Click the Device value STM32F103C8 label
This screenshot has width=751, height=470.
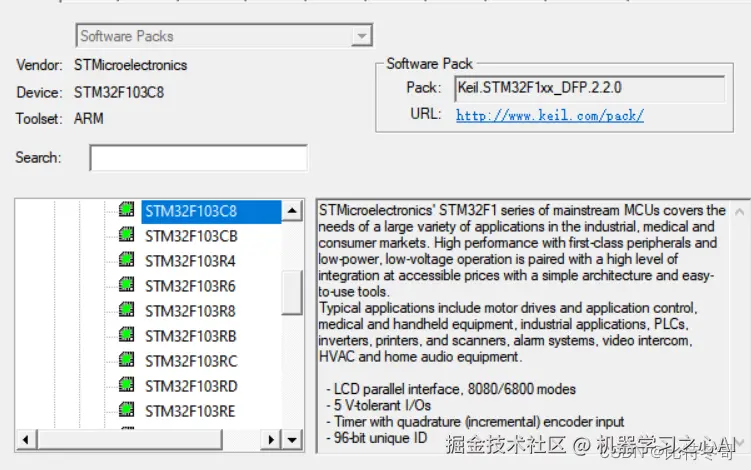(x=119, y=92)
